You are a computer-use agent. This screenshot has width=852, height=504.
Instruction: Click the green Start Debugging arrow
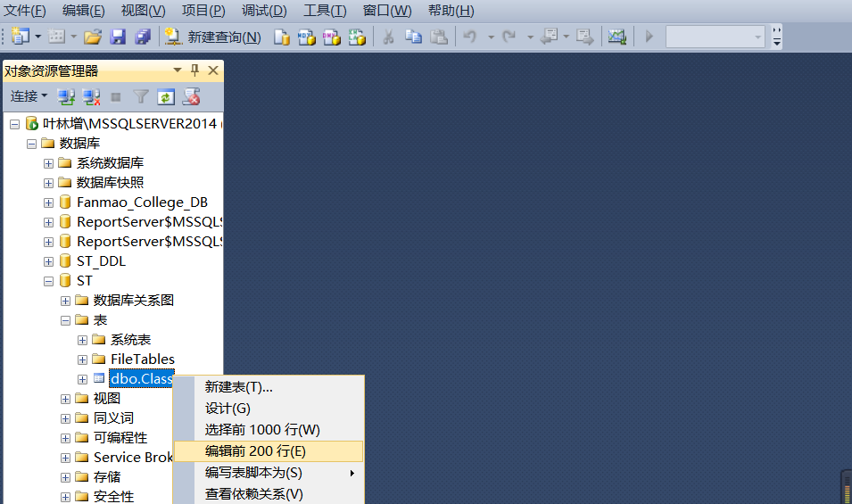coord(649,37)
